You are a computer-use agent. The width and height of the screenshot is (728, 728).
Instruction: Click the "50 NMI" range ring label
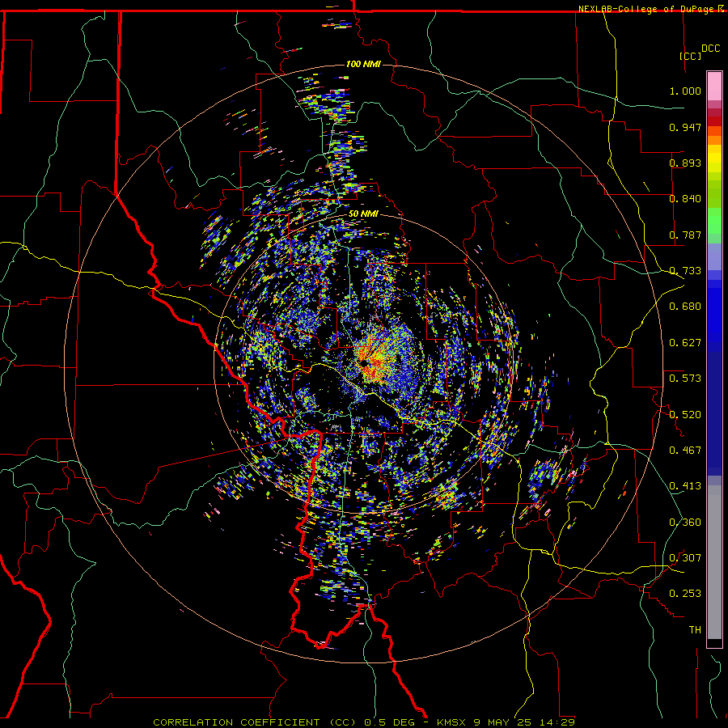tap(363, 214)
